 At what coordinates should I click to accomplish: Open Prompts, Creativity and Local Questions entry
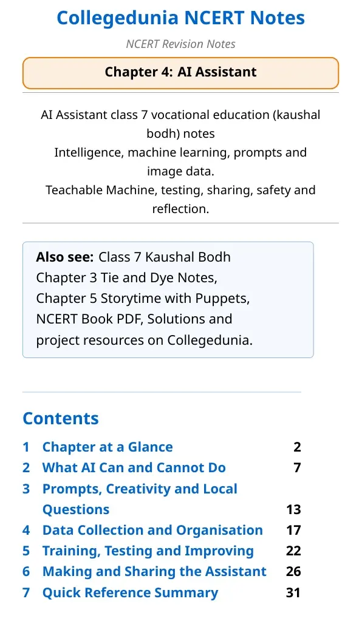pyautogui.click(x=140, y=499)
